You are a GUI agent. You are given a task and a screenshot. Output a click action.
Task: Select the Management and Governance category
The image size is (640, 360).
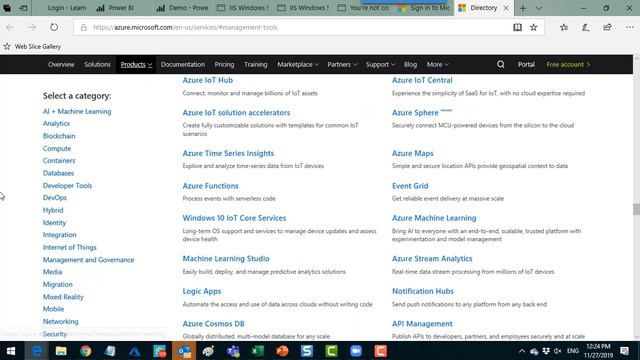point(88,260)
